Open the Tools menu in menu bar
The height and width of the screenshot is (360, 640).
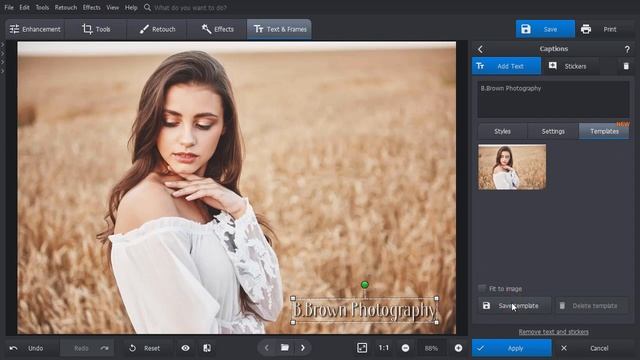point(42,7)
